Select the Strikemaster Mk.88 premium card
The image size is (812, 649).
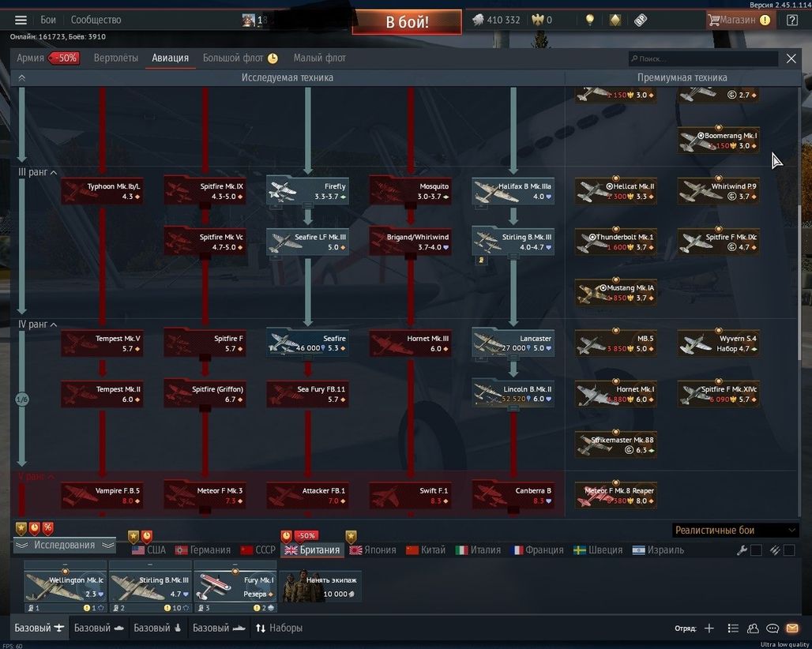coord(616,445)
